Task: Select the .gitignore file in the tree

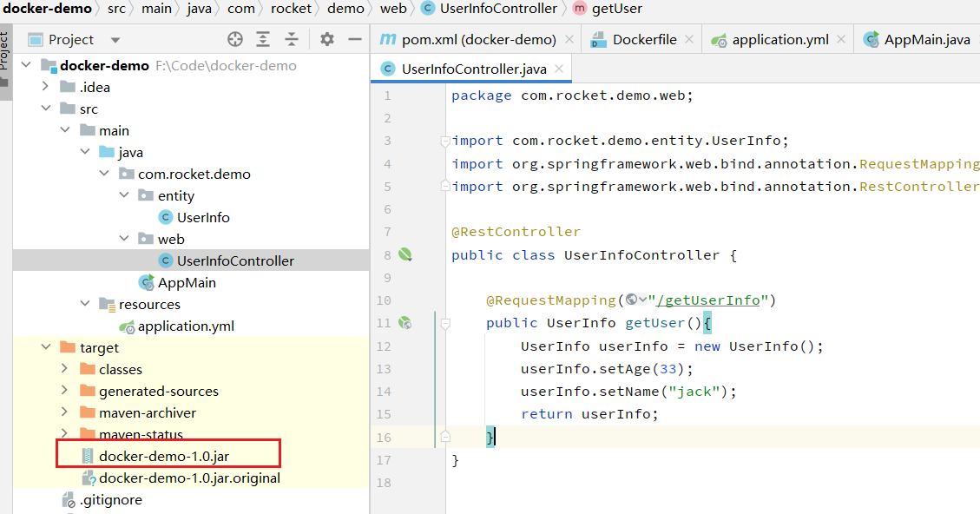Action: click(x=110, y=499)
